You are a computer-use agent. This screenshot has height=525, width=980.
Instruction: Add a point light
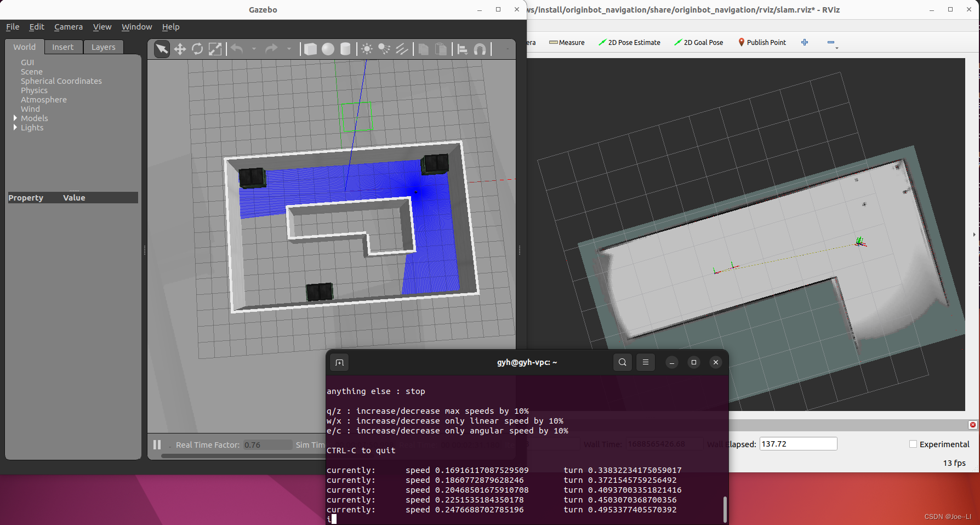coord(367,49)
